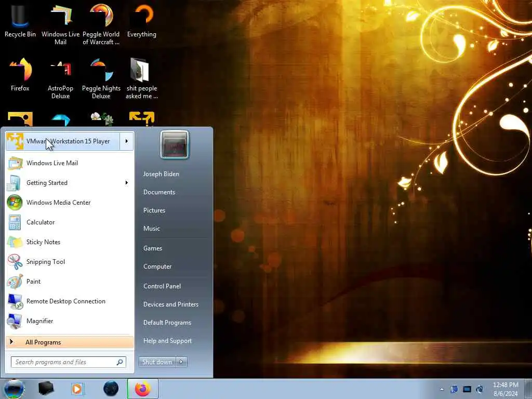Select the 'shit people asked me' folder icon
532x399 pixels.
[142, 79]
